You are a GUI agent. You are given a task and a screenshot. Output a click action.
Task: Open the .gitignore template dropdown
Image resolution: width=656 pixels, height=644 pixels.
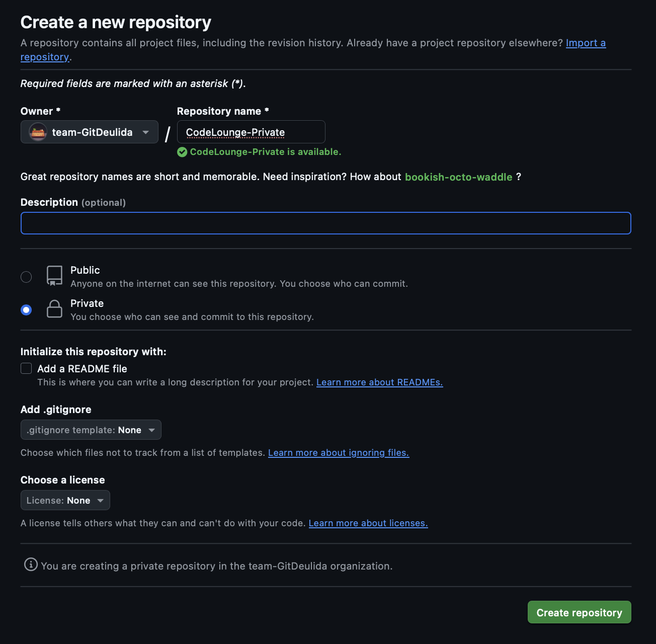pyautogui.click(x=91, y=430)
